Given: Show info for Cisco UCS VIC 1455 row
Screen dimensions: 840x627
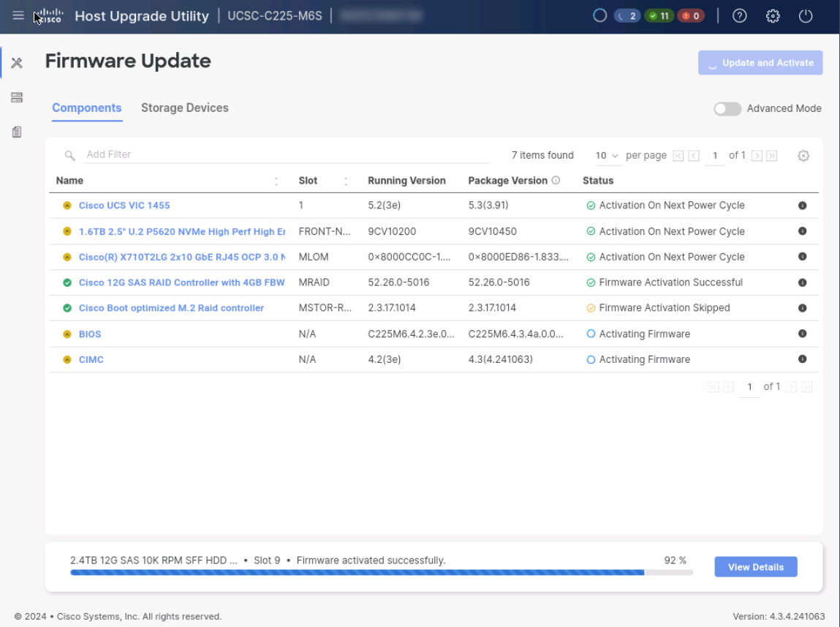Looking at the screenshot, I should click(x=802, y=206).
